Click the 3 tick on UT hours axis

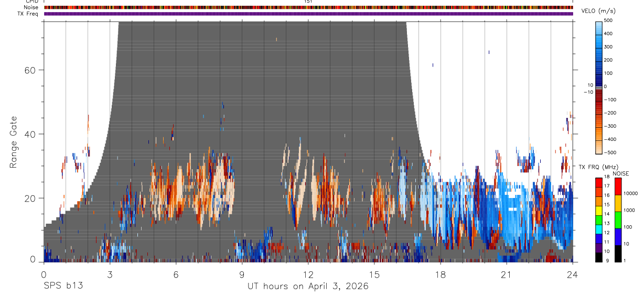[110, 274]
